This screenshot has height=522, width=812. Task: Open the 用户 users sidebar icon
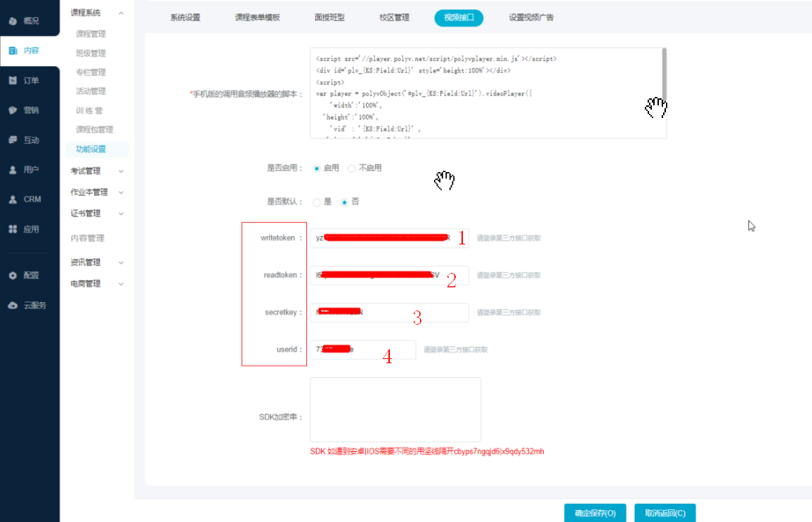pyautogui.click(x=13, y=170)
